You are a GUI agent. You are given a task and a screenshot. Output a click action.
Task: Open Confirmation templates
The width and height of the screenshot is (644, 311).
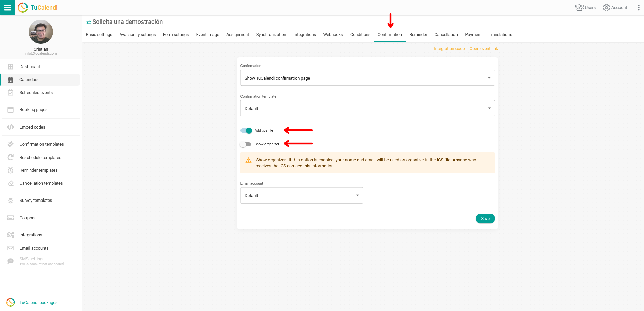tap(42, 144)
